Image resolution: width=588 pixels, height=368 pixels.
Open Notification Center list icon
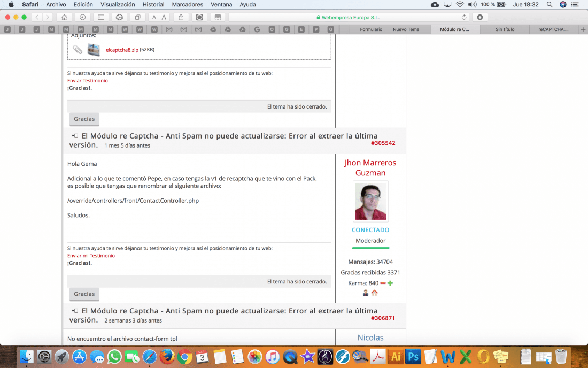point(575,4)
